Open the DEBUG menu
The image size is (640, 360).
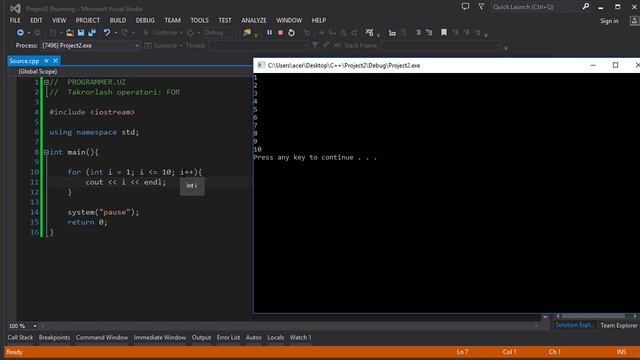click(145, 20)
